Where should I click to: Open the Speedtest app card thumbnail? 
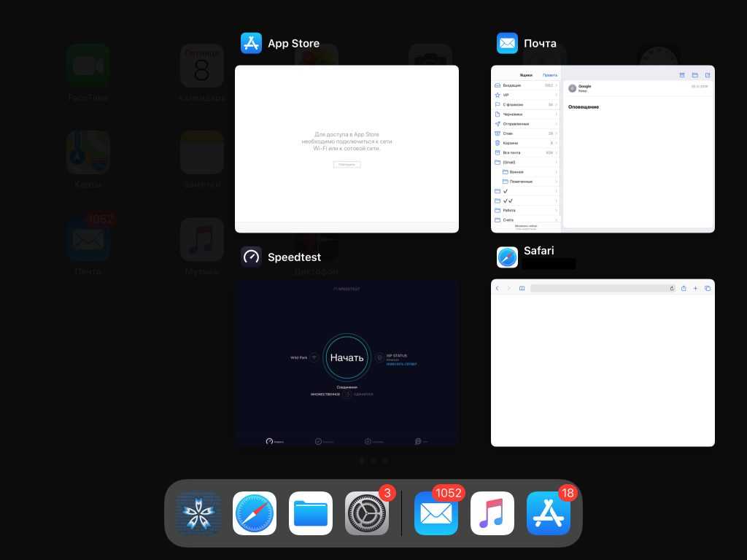point(347,363)
